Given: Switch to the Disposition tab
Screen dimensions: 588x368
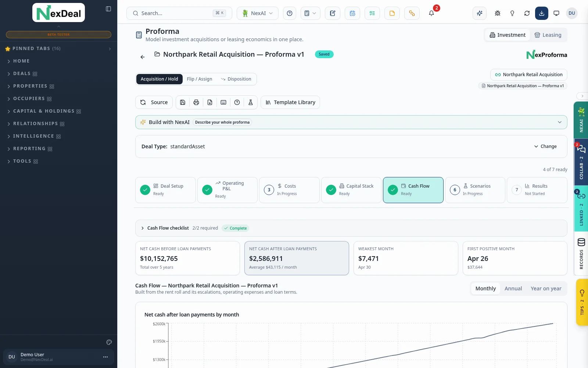Looking at the screenshot, I should pos(236,79).
